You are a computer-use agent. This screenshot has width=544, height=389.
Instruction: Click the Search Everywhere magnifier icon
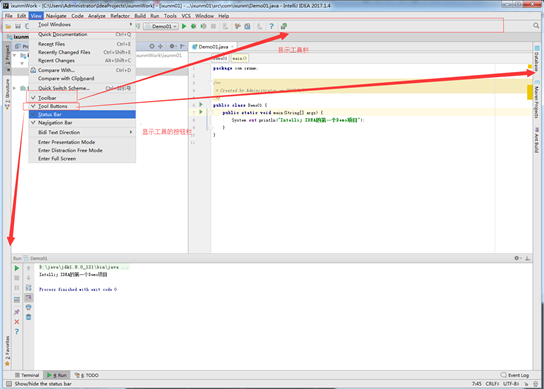[x=536, y=26]
